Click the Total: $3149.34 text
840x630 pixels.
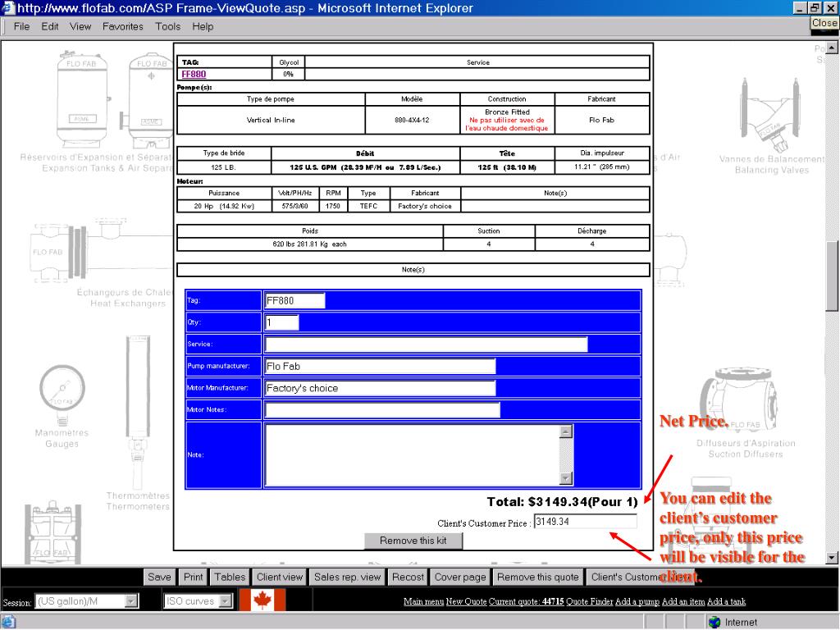(562, 502)
